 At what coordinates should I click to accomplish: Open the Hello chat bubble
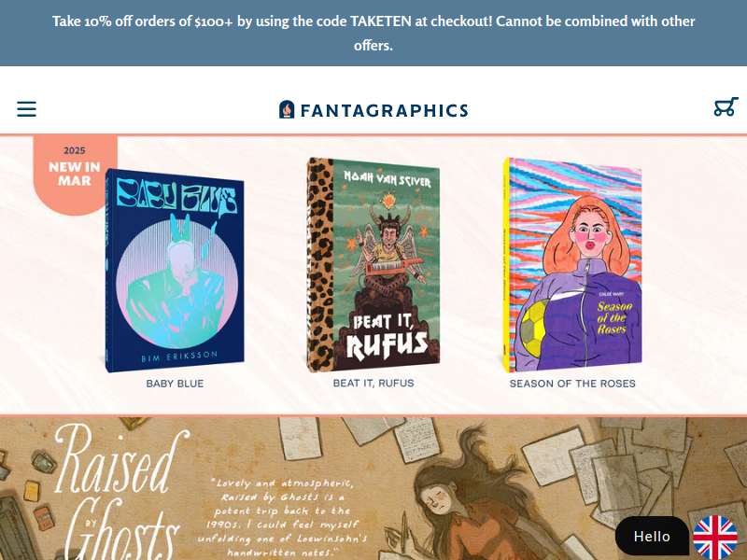click(x=652, y=536)
